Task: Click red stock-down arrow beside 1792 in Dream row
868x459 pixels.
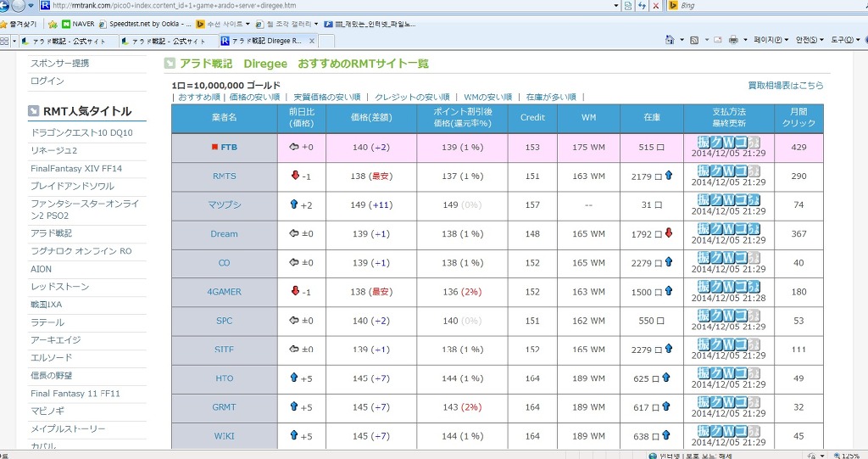Action: pyautogui.click(x=669, y=232)
